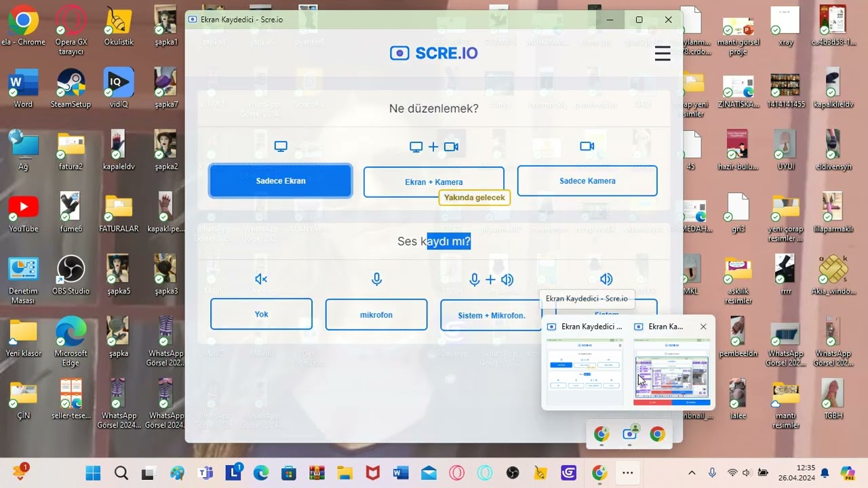Image resolution: width=868 pixels, height=488 pixels.
Task: Click the Ne düzenlemek? heading
Action: point(434,108)
